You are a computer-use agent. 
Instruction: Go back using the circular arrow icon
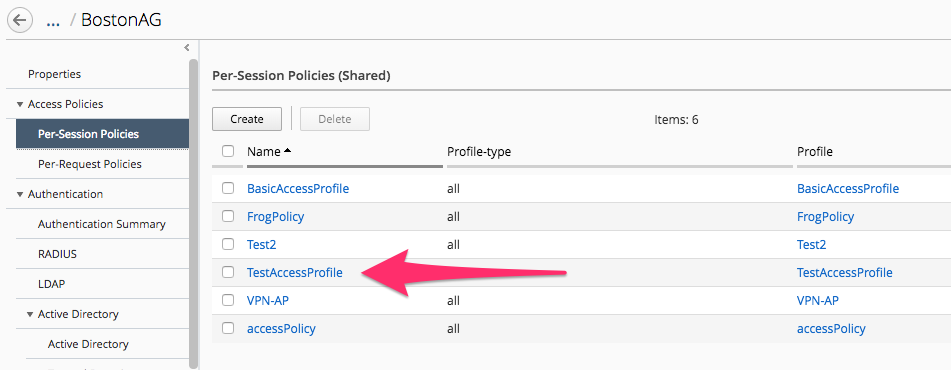point(20,20)
